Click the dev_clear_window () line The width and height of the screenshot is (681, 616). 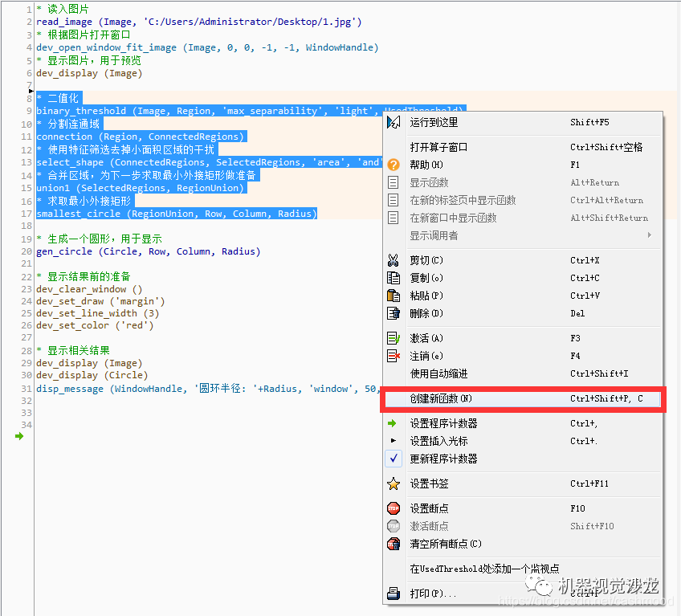tap(89, 289)
